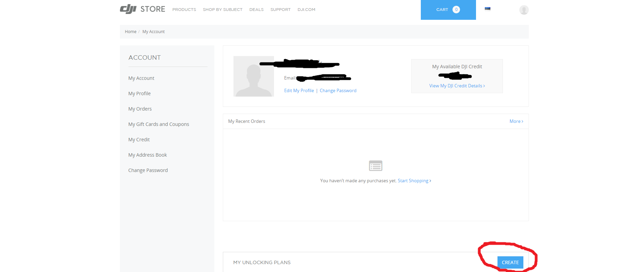Click My Account in the breadcrumb
Image resolution: width=644 pixels, height=272 pixels.
(153, 32)
